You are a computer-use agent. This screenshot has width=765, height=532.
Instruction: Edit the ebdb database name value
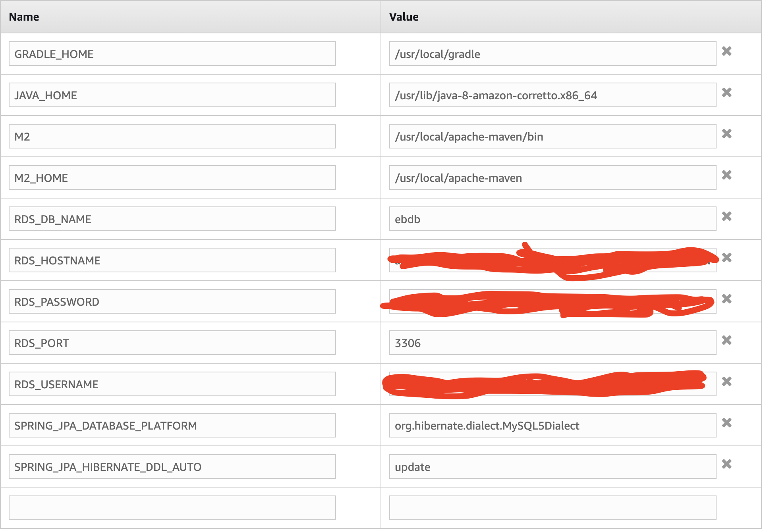552,219
